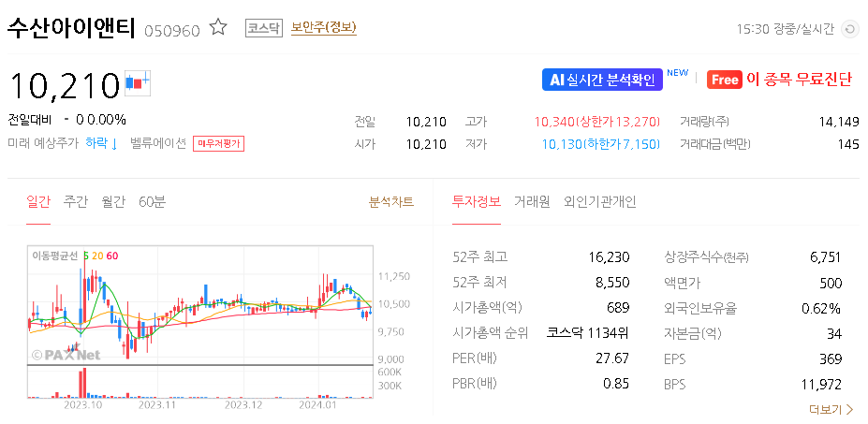Click the EPS value 369
The image size is (868, 424).
coord(831,359)
